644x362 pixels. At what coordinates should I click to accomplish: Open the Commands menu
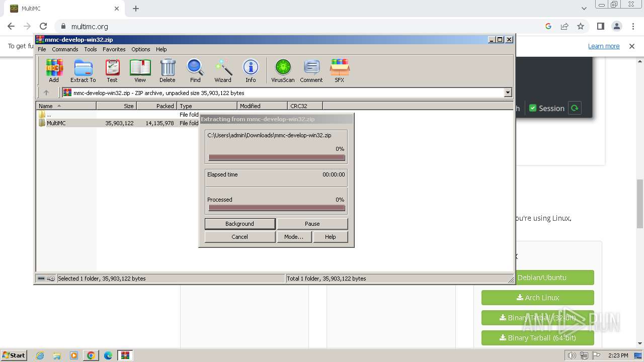pyautogui.click(x=65, y=49)
